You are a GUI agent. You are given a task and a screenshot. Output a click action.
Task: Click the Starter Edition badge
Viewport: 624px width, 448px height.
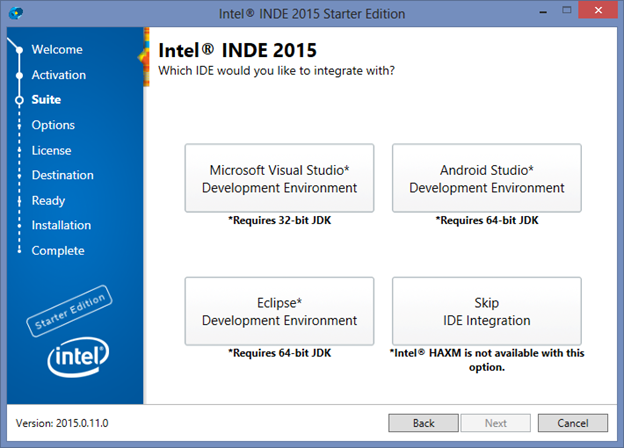70,313
